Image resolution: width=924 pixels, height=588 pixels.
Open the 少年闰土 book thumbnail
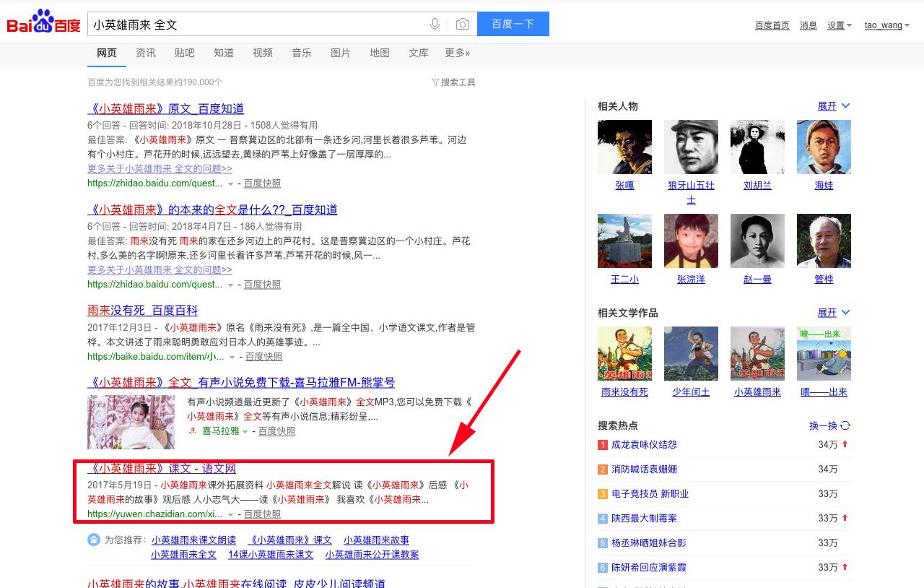[691, 353]
